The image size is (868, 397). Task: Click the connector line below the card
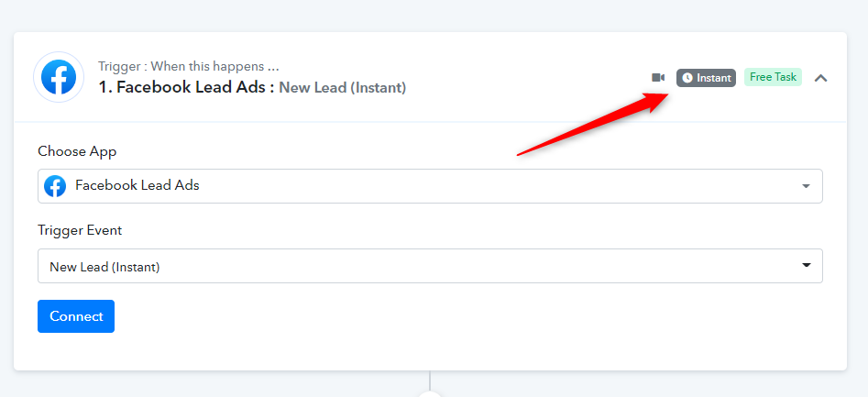click(430, 380)
